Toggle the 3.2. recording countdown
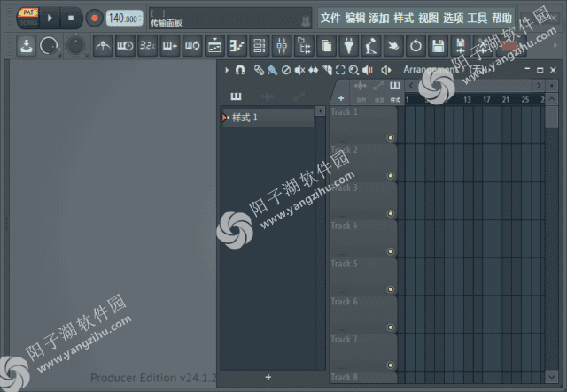The width and height of the screenshot is (567, 392). [x=147, y=46]
